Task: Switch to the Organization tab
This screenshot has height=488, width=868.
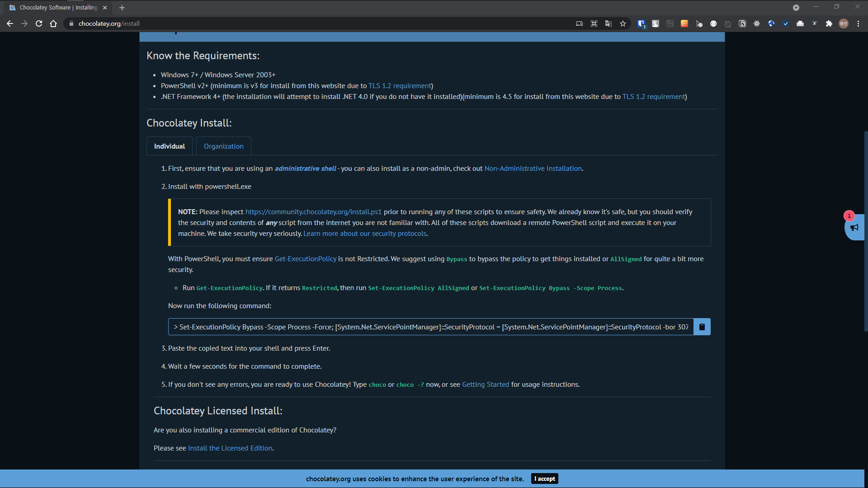Action: 224,146
